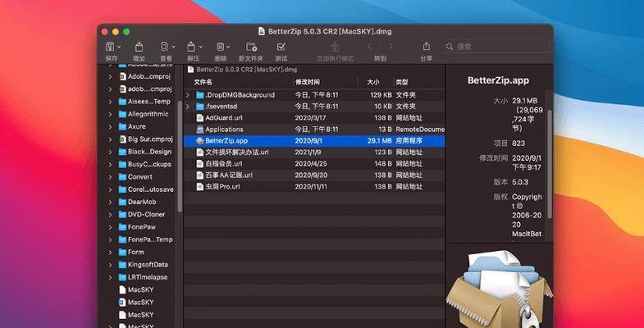Select the FonePa…Temp folder name in sidebar
The width and height of the screenshot is (644, 328).
(150, 239)
